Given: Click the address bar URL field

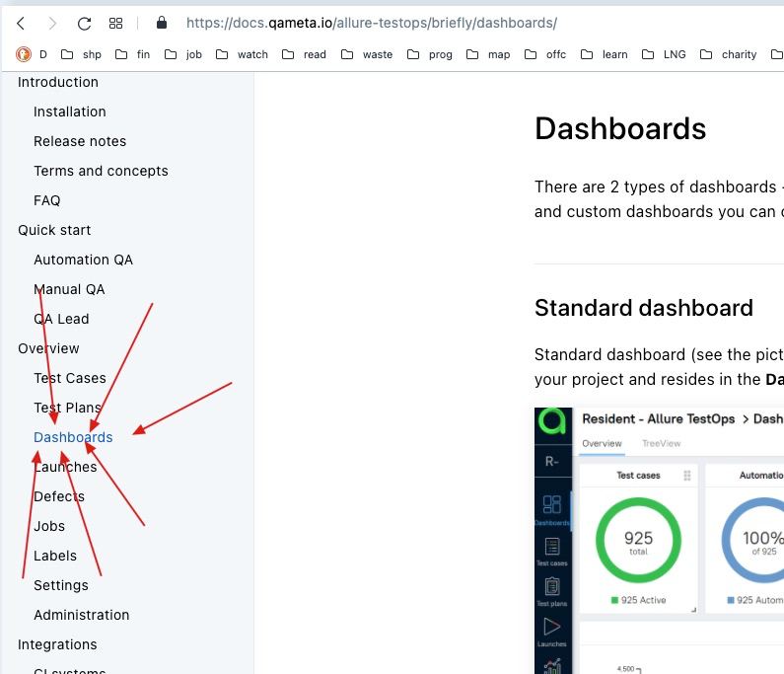Looking at the screenshot, I should (x=371, y=23).
